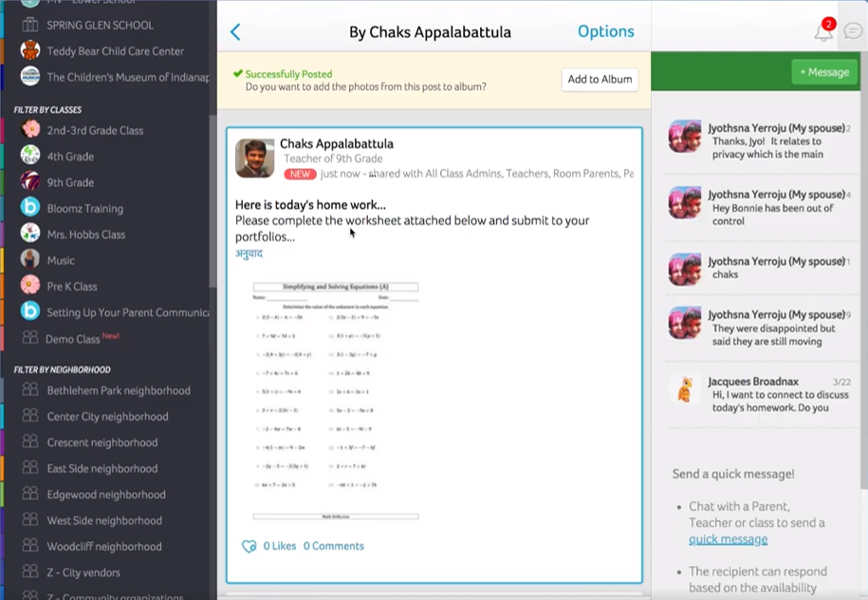
Task: Select the Demo Class item
Action: click(73, 339)
